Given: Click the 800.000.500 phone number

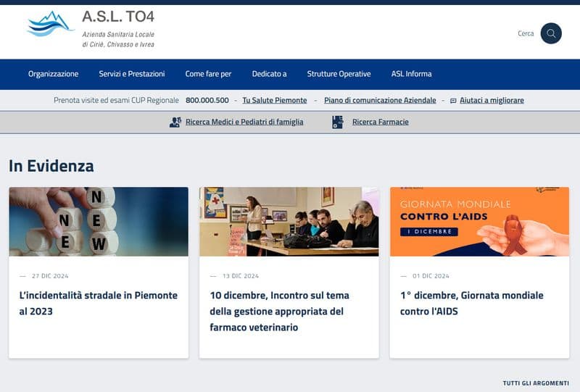Looking at the screenshot, I should (x=207, y=100).
